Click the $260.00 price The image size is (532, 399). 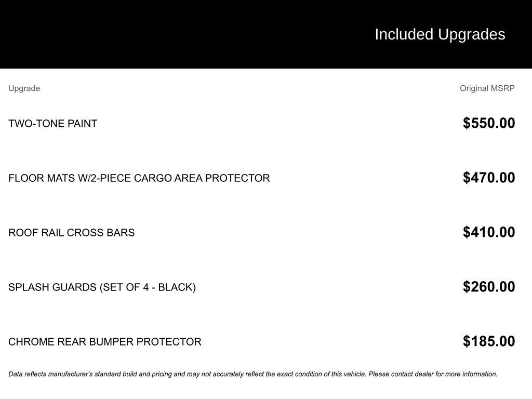click(489, 287)
